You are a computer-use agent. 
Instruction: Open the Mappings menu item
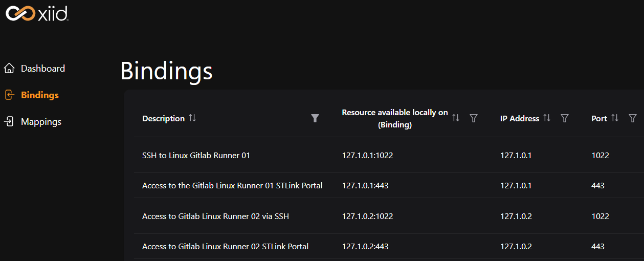[x=41, y=122]
